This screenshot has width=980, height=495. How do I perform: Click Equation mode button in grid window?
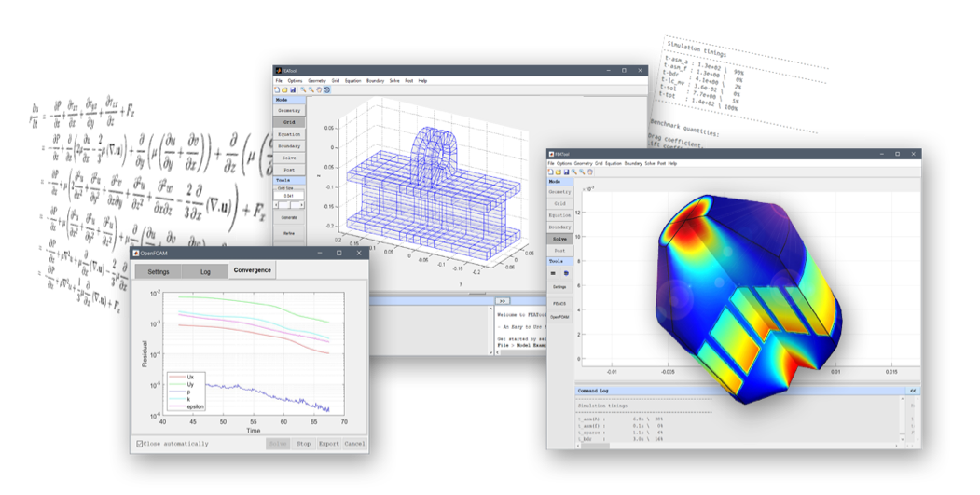(289, 134)
